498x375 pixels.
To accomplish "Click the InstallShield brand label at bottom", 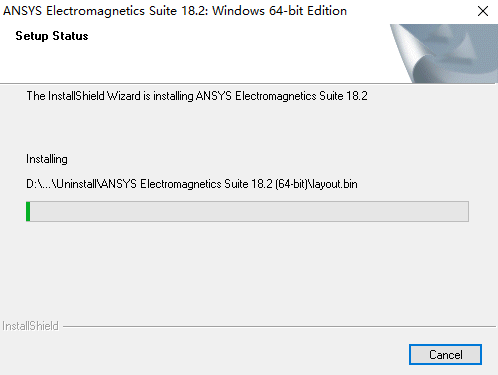I will pyautogui.click(x=30, y=326).
